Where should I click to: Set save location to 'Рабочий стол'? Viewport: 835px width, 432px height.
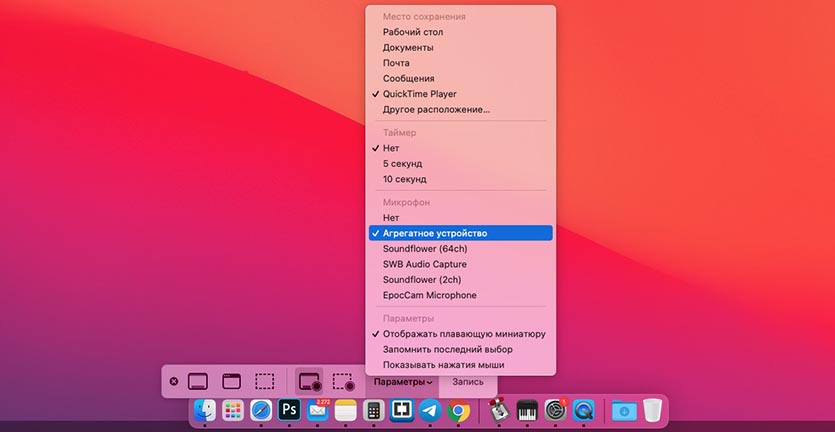click(413, 32)
